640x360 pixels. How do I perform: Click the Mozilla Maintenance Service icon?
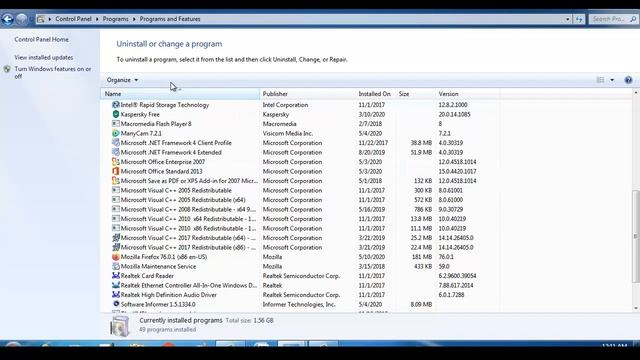[x=116, y=266]
